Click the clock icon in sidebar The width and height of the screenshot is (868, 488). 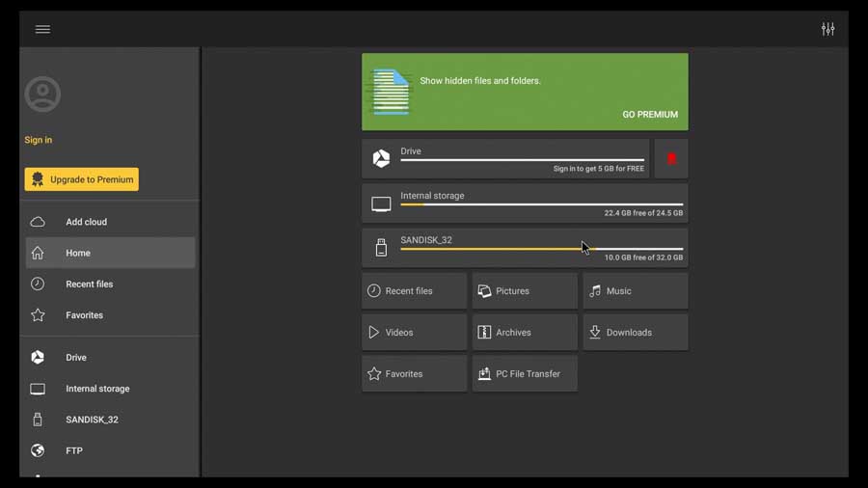tap(38, 284)
